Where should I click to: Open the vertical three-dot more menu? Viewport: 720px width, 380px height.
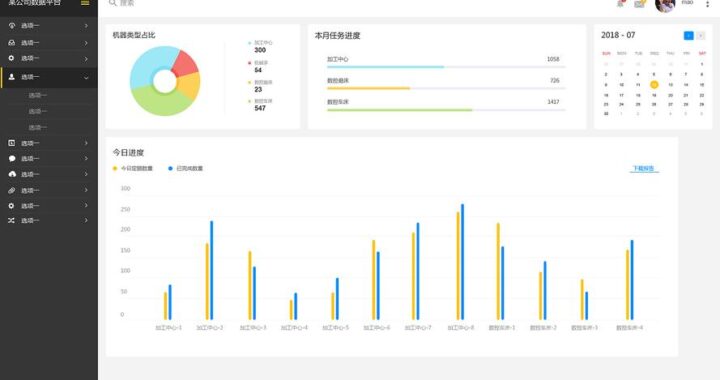(707, 4)
